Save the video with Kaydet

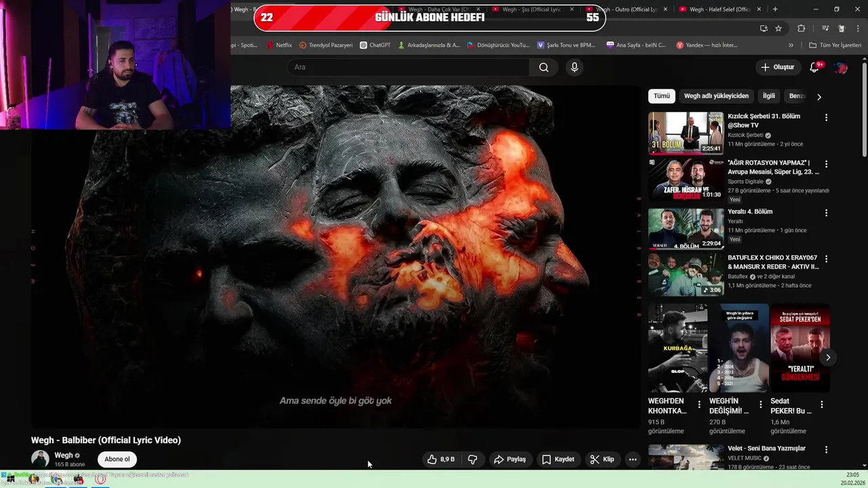point(558,460)
